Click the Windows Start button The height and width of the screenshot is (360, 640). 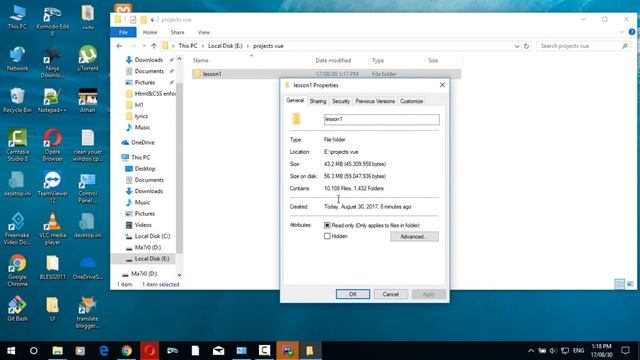pyautogui.click(x=11, y=351)
